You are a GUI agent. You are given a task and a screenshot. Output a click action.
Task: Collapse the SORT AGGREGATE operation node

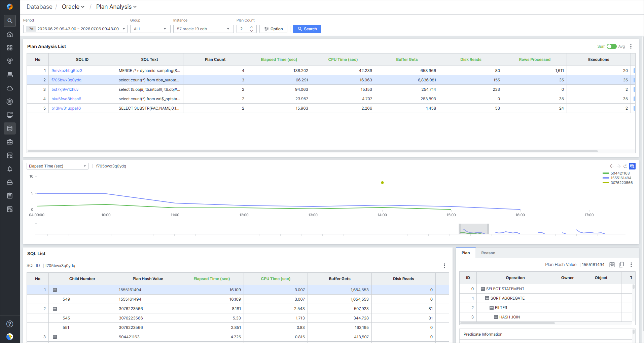[x=487, y=298]
